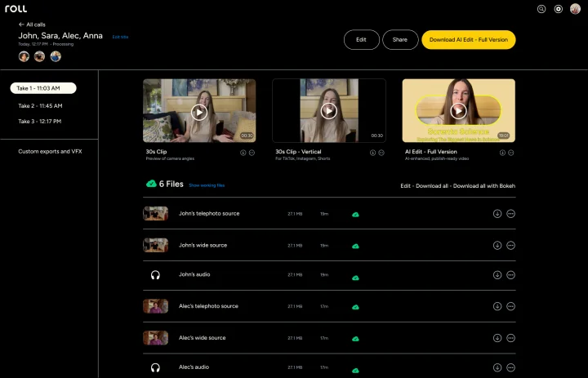Open more options for John's telephoto source
Viewport: 588px width, 378px height.
(x=510, y=214)
